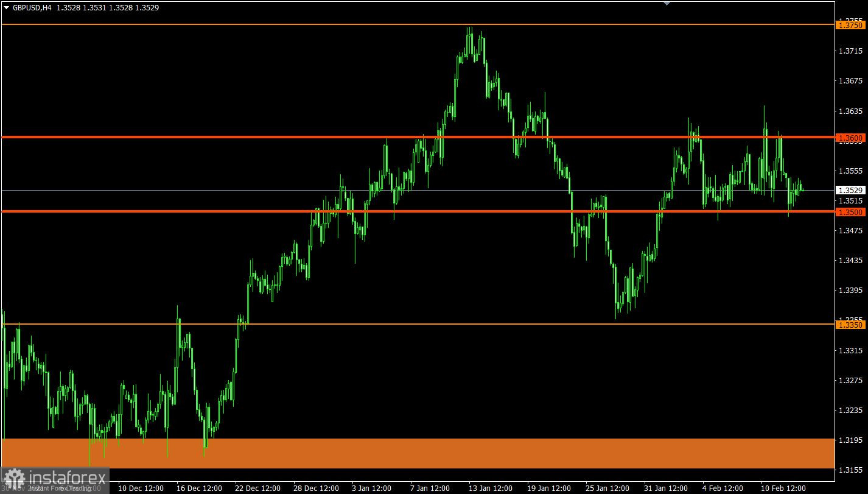Viewport: 868px width, 494px height.
Task: Click the current price label 1.3529
Action: [x=850, y=190]
